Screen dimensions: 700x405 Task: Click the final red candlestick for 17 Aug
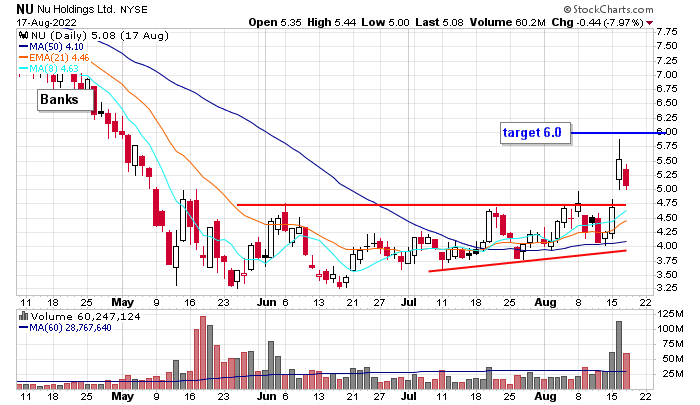pyautogui.click(x=626, y=177)
